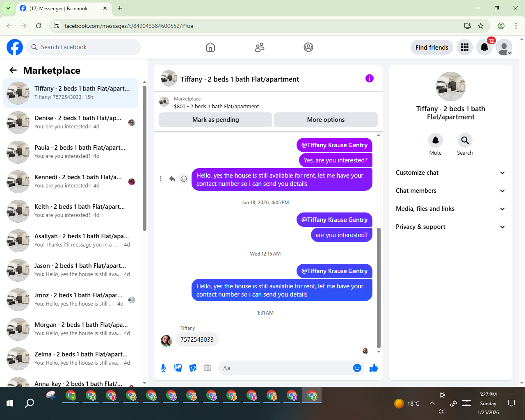Image resolution: width=525 pixels, height=420 pixels.
Task: Open the Windows notification center
Action: coord(511,403)
